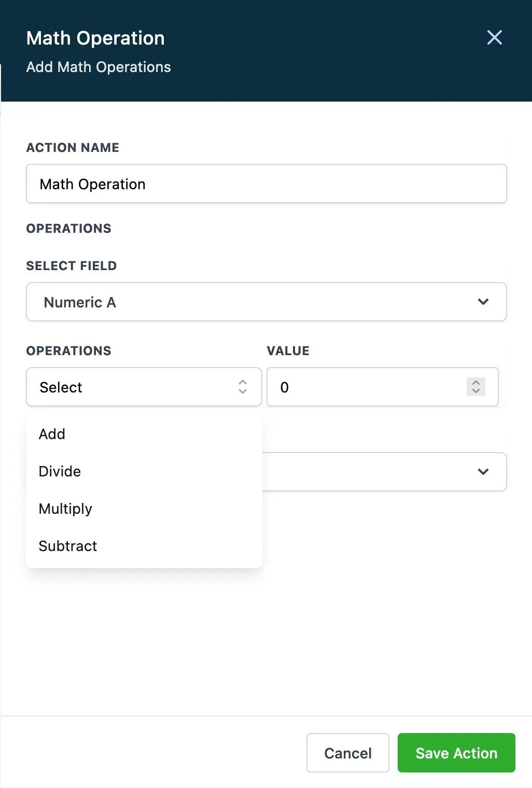The width and height of the screenshot is (532, 788).
Task: Click the green Save Action button
Action: 456,753
